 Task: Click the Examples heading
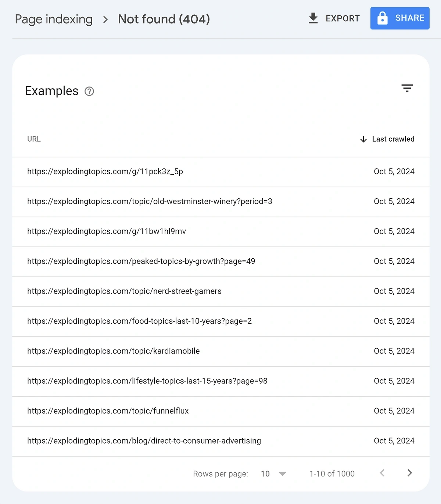[52, 91]
